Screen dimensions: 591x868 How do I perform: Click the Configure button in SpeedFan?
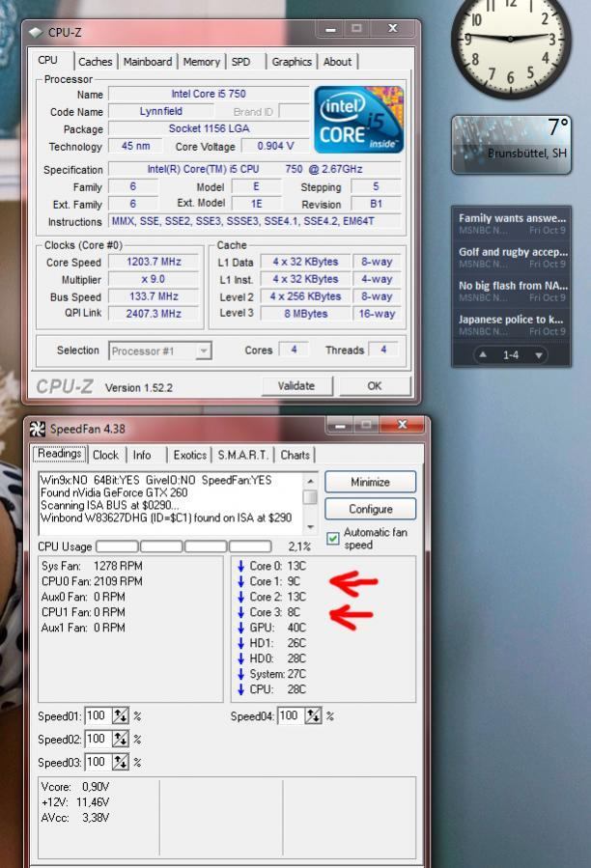[x=370, y=508]
